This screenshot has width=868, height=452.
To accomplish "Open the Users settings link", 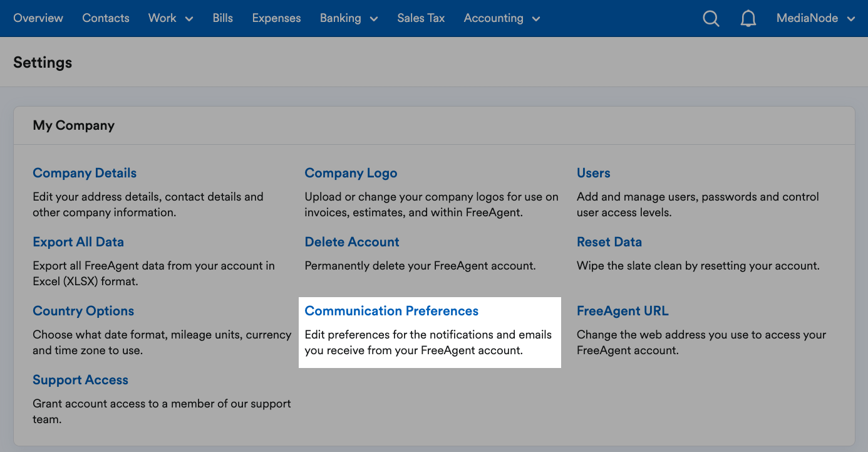I will (x=594, y=173).
